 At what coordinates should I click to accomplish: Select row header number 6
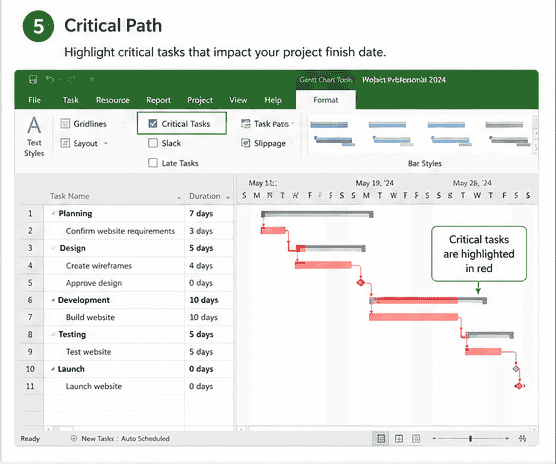click(30, 300)
